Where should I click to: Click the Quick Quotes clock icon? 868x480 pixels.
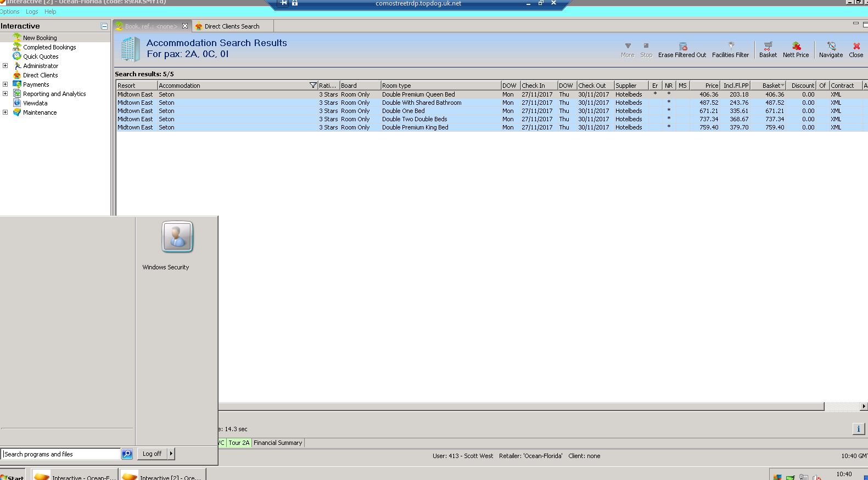[17, 56]
